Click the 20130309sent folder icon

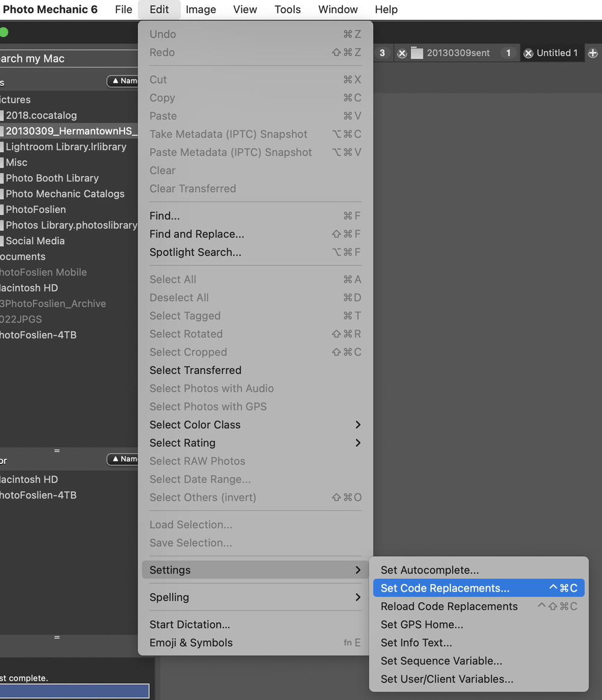click(x=417, y=53)
